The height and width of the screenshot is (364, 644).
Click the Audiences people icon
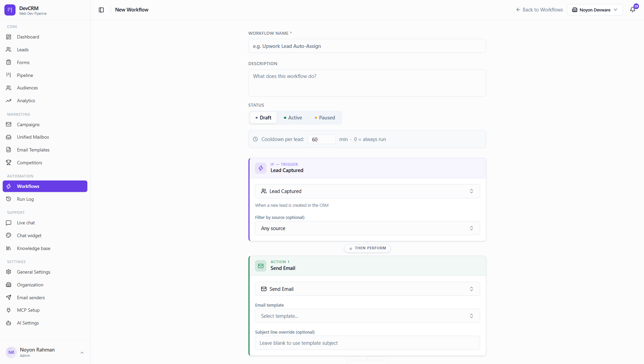coord(9,88)
